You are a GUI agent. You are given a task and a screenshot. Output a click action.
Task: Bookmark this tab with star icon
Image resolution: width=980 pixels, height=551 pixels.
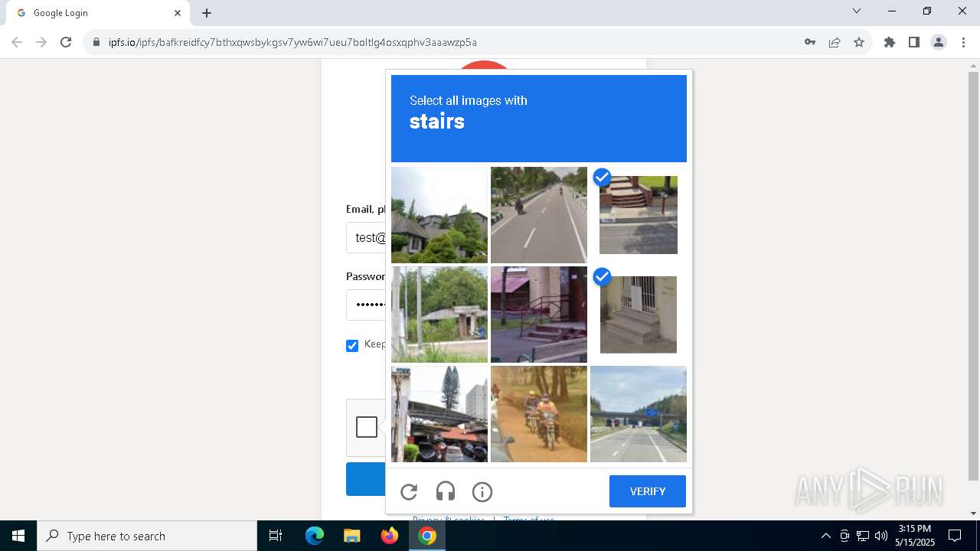point(859,42)
